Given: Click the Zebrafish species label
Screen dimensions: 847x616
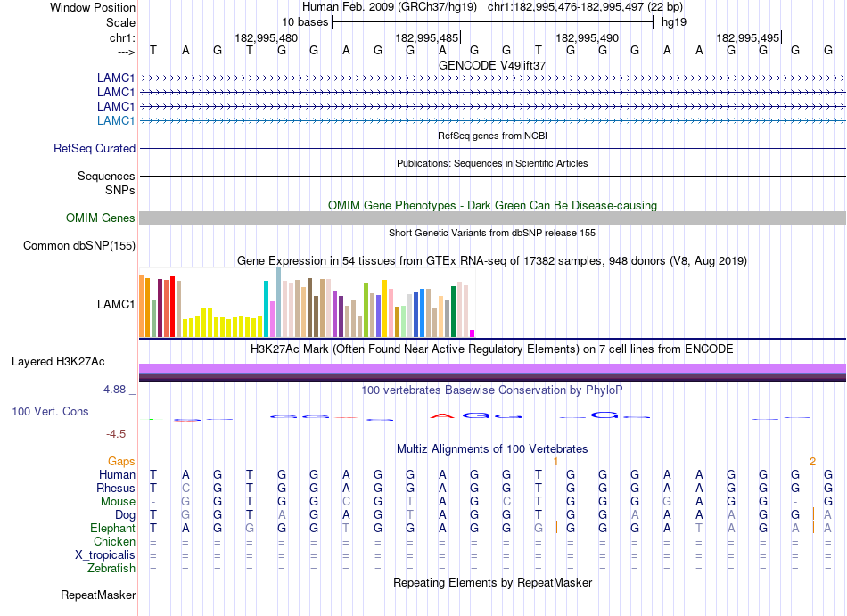Looking at the screenshot, I should coord(111,568).
